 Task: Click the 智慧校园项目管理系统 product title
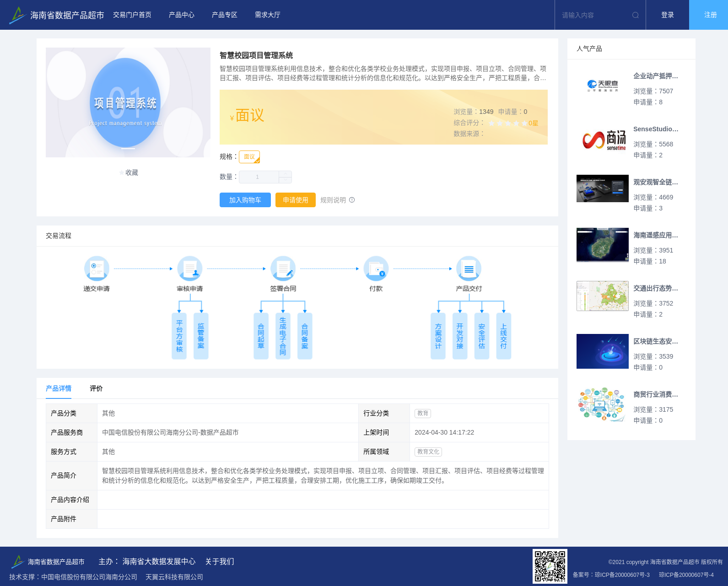coord(256,55)
